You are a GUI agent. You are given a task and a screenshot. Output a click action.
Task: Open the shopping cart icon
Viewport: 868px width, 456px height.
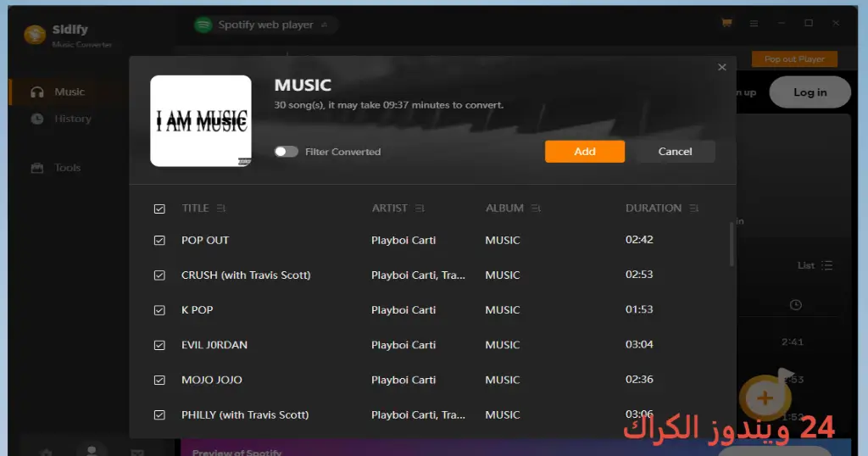726,23
